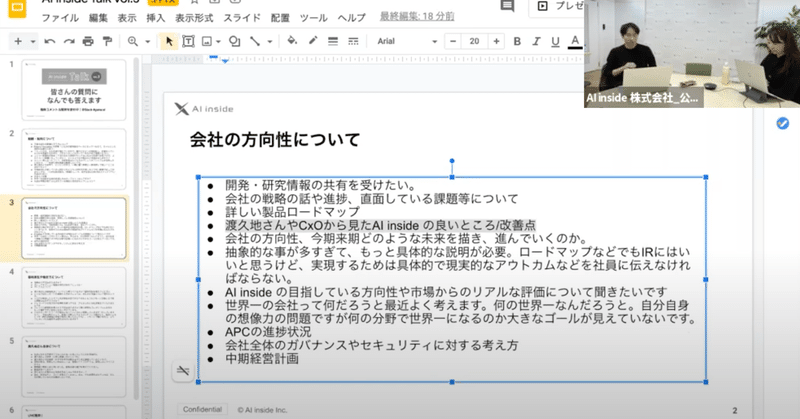Viewport: 800px width, 419px height.
Task: Open the 配置 menu
Action: coord(280,18)
